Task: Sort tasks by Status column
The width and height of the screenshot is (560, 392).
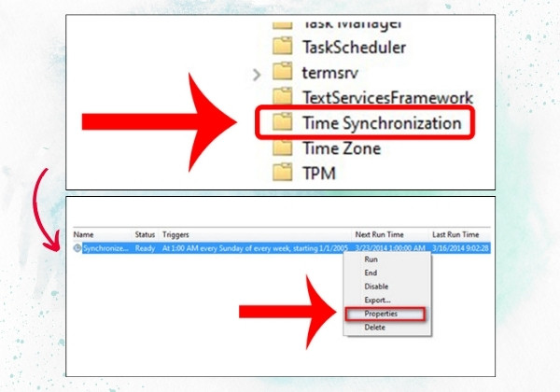Action: [145, 234]
